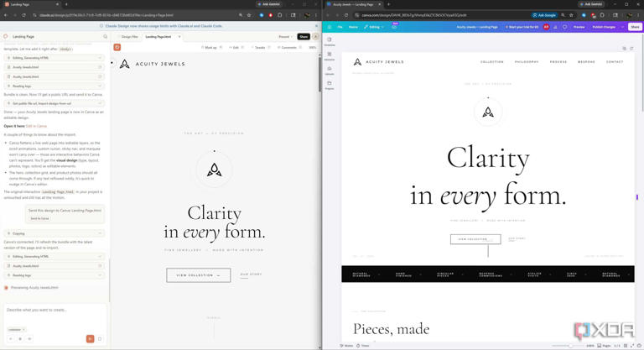Open the arrow dropdown next to Publish changes

(622, 27)
